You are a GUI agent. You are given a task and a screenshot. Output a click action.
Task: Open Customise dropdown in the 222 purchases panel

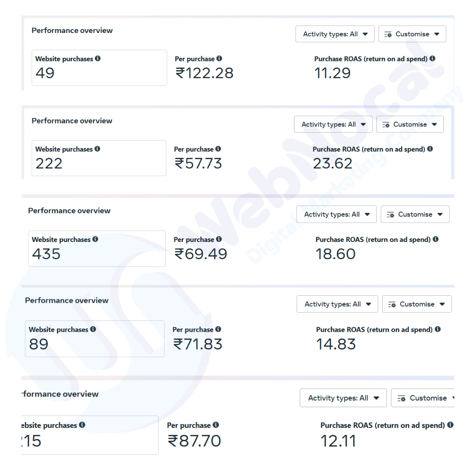[410, 124]
